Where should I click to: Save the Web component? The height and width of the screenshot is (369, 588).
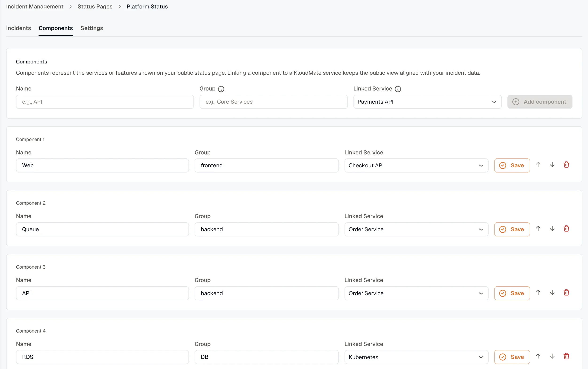(512, 165)
